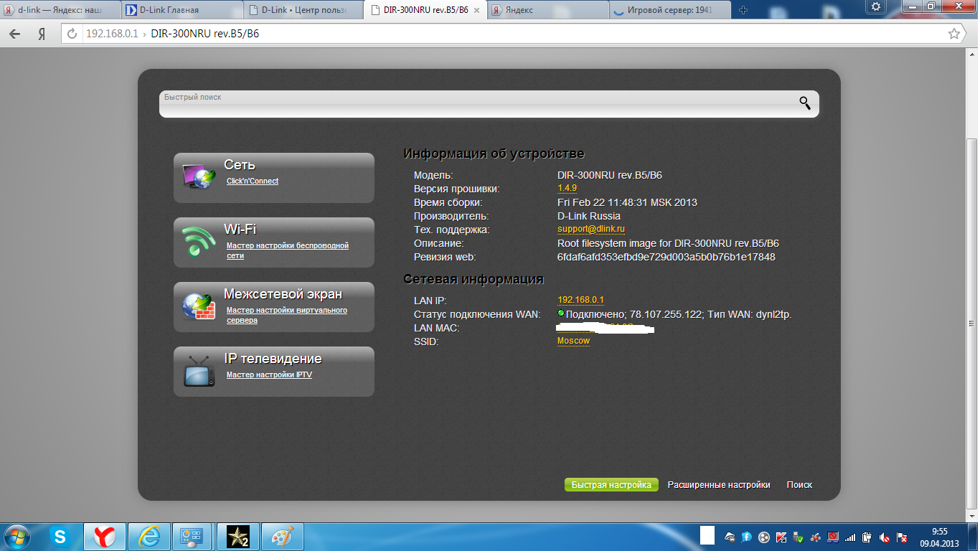
Task: Click the Kaspersky tray icon
Action: (x=781, y=536)
